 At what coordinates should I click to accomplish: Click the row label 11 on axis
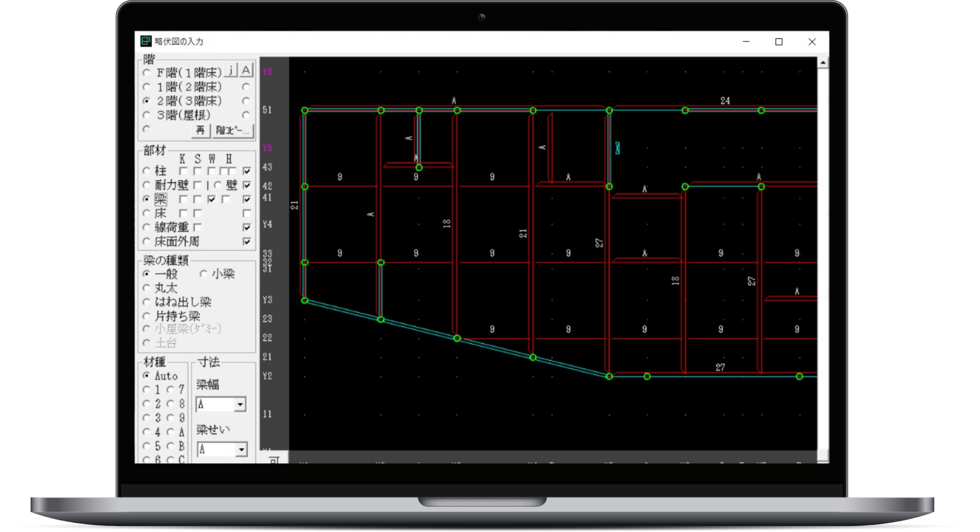[267, 414]
